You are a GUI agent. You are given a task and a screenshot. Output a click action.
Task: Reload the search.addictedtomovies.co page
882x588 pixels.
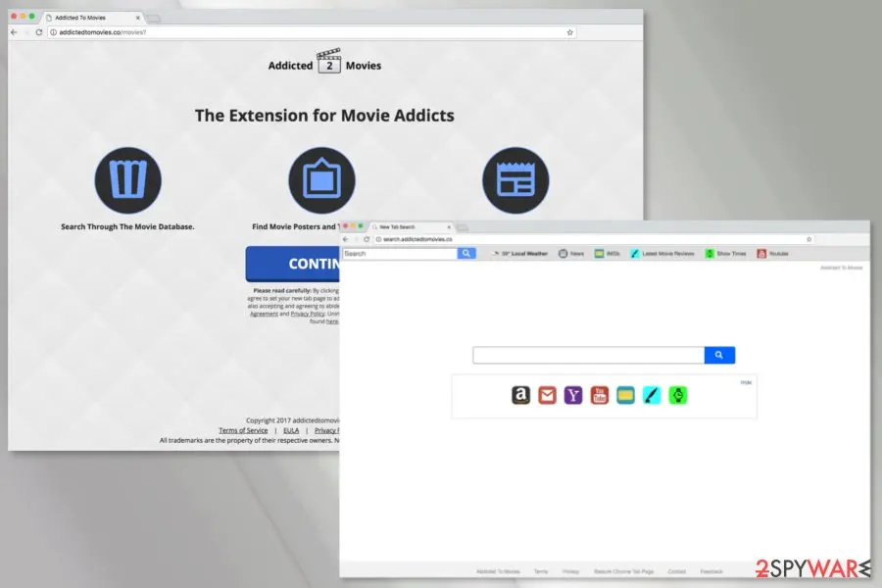[367, 239]
